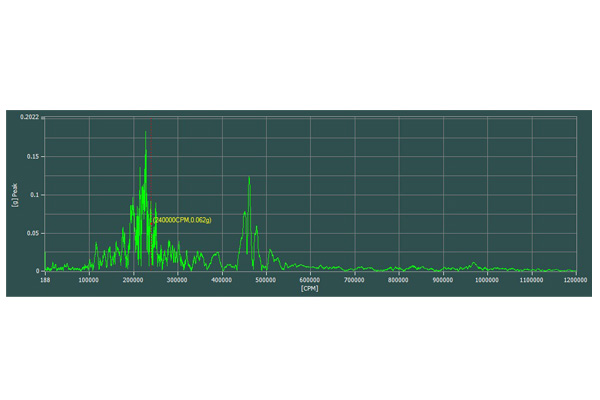Click the 1000000 x-axis tick label
Screen dimensions: 600x400
(x=487, y=280)
